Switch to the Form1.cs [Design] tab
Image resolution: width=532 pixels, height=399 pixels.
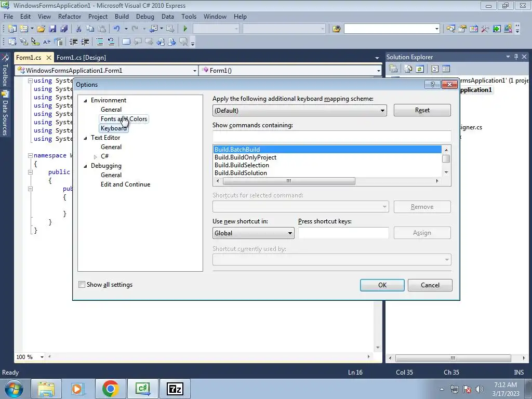[x=81, y=57]
